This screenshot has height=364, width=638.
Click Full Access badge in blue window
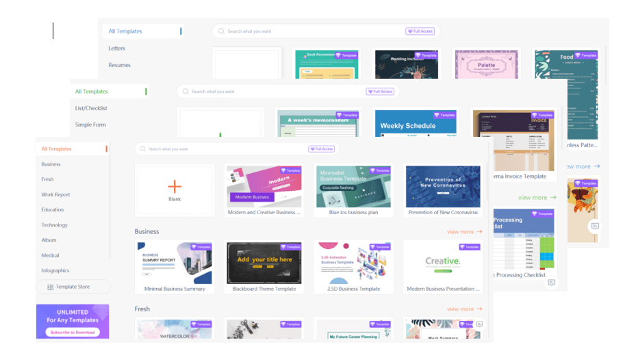tap(420, 31)
